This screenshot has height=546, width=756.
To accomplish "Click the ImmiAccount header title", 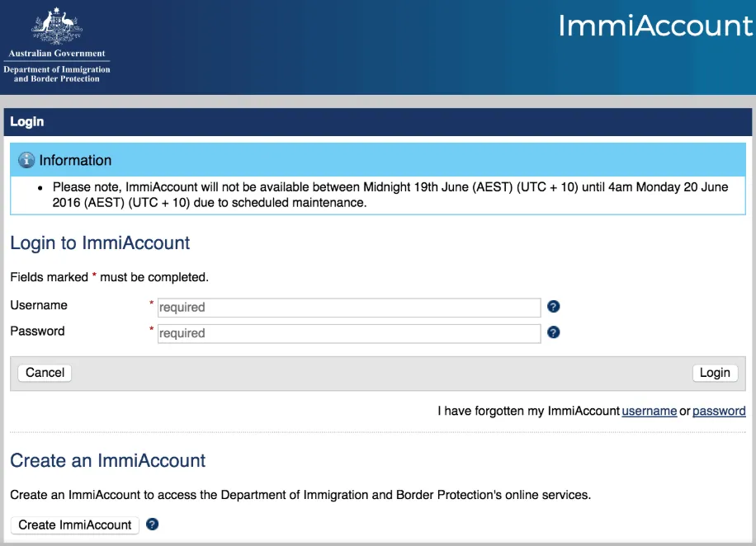I will [655, 26].
